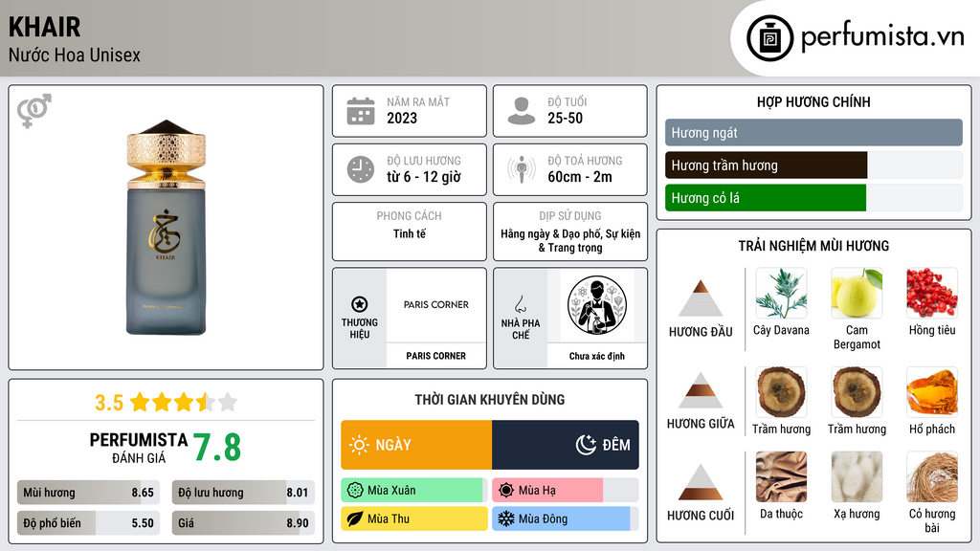Open the Cam Bergamot note thumbnail
Viewport: 980px width, 551px height.
click(857, 293)
